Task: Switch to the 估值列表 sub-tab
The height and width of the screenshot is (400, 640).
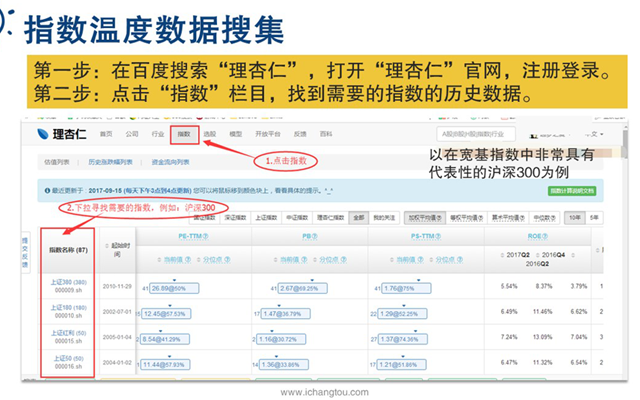Action: click(x=57, y=162)
